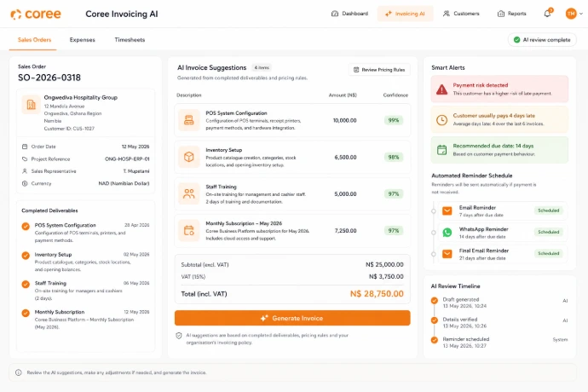Click the clock icon in late-payment alert
This screenshot has width=588, height=392.
point(441,119)
